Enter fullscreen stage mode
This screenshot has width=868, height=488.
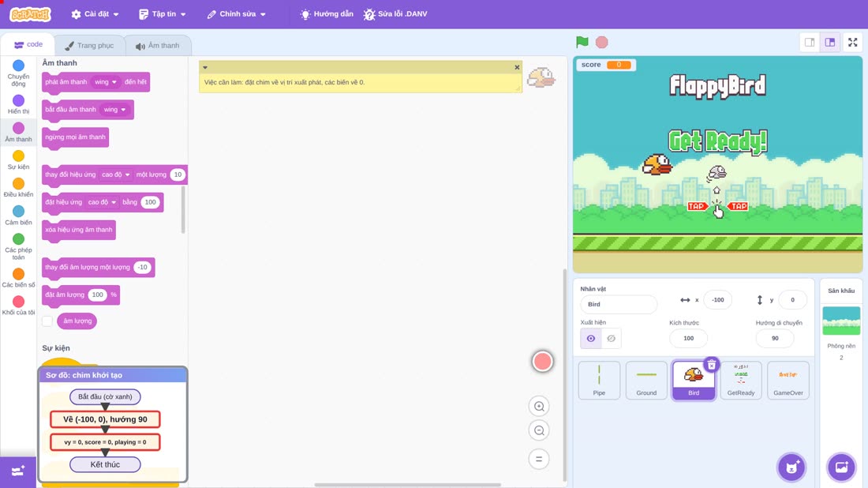point(852,42)
